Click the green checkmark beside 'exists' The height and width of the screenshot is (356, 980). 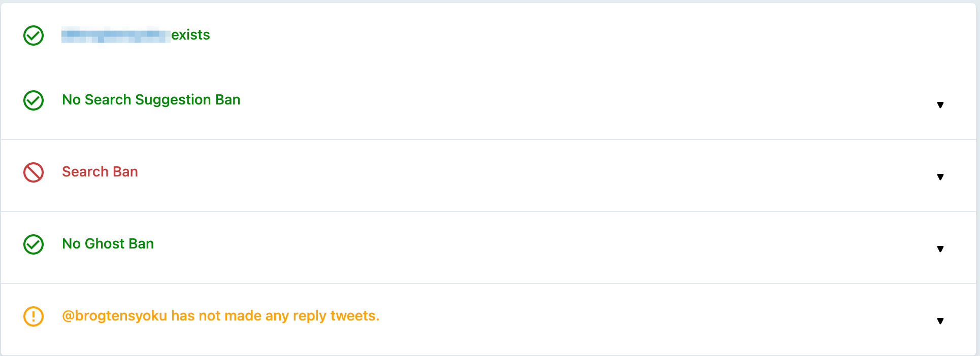click(34, 35)
